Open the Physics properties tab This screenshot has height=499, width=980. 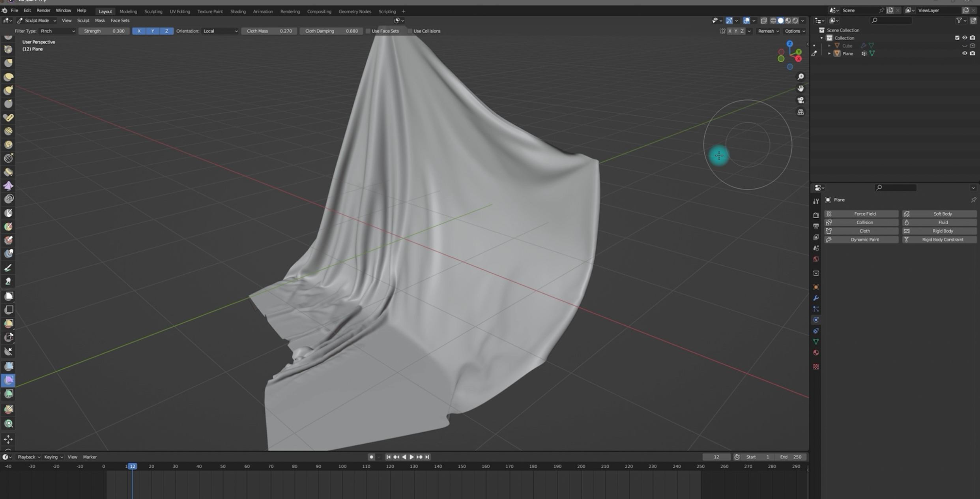click(x=815, y=319)
